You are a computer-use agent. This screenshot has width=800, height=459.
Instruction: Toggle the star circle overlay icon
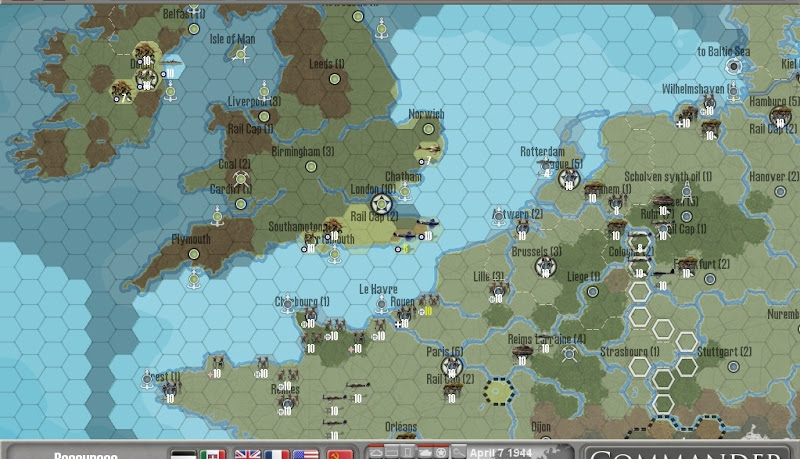(x=441, y=452)
